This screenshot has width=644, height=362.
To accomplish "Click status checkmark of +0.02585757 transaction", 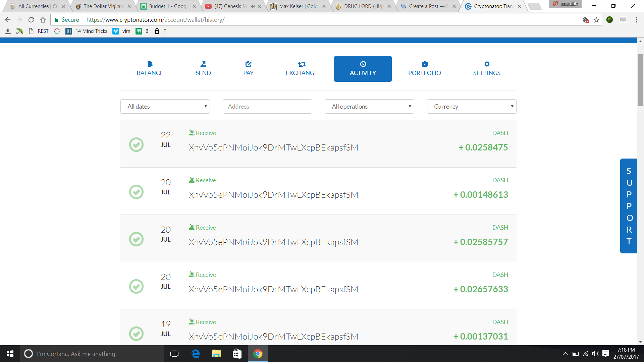I will coord(136,239).
